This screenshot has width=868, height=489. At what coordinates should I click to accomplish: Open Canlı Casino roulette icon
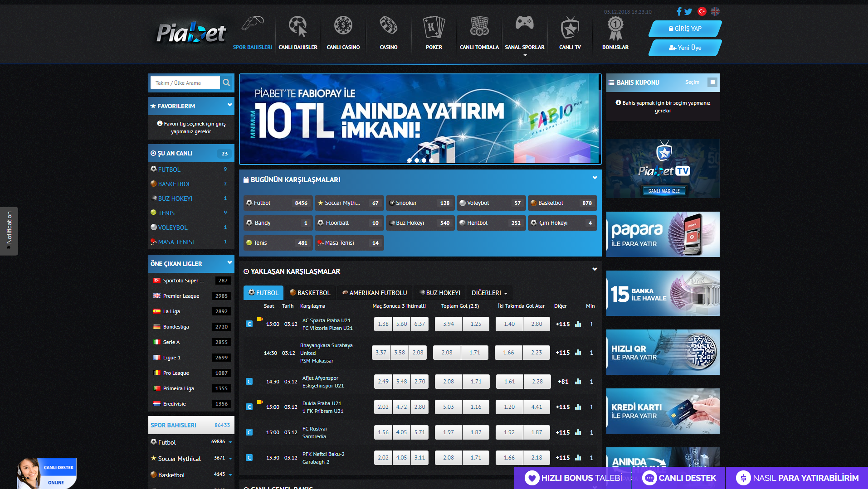click(x=343, y=26)
